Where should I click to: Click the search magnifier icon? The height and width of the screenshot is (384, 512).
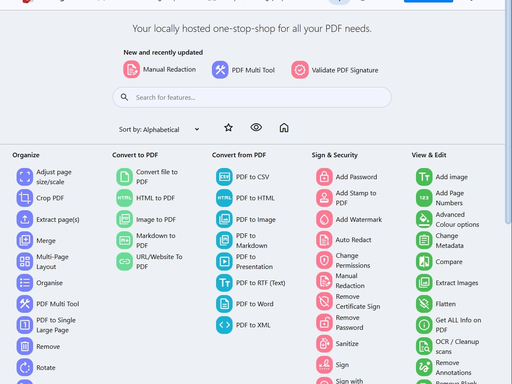pyautogui.click(x=124, y=97)
